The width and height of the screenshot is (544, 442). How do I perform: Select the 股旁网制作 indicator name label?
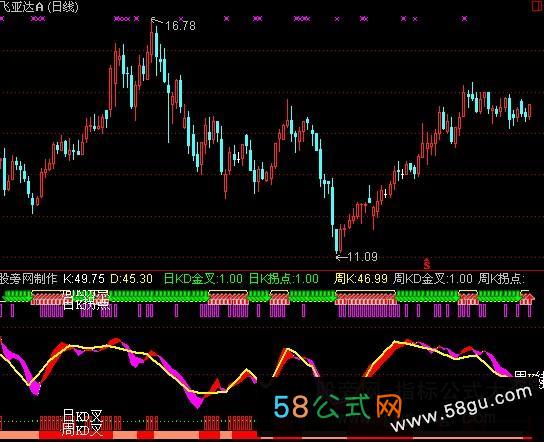[x=28, y=279]
